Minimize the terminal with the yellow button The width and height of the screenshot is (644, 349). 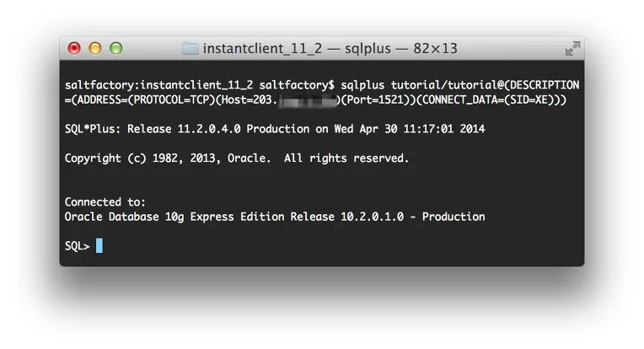point(95,48)
